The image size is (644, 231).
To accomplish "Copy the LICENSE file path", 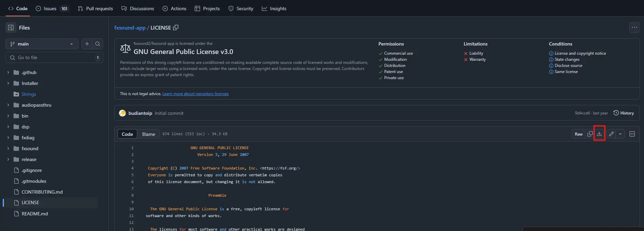I will click(176, 28).
